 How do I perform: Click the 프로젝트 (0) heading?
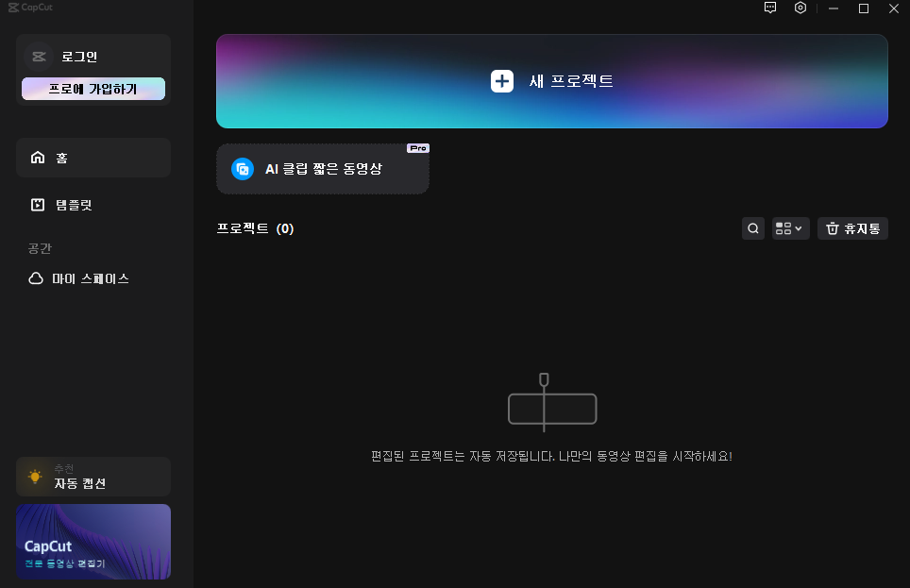tap(256, 228)
